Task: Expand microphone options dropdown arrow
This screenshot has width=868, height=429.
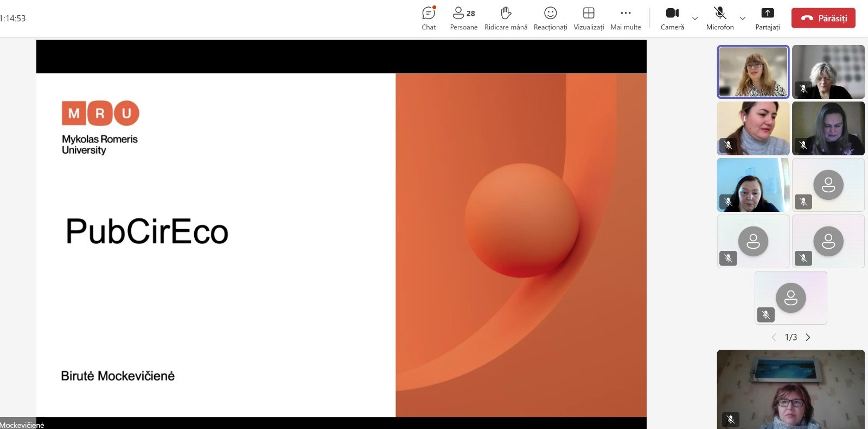Action: (x=743, y=18)
